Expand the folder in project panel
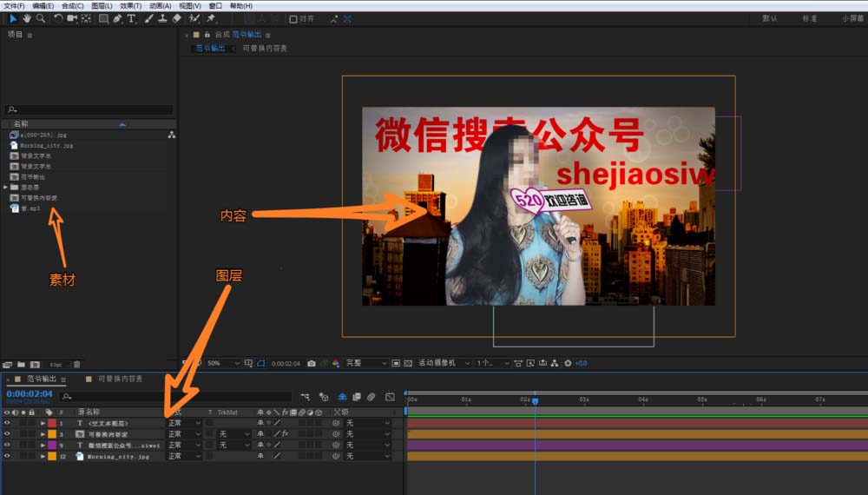868x495 pixels. pyautogui.click(x=5, y=188)
